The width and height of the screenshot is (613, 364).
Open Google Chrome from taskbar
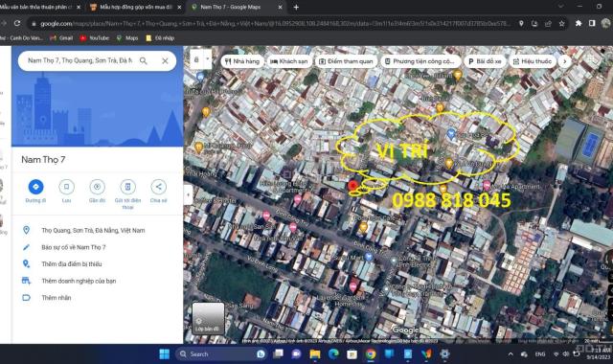coord(371,354)
